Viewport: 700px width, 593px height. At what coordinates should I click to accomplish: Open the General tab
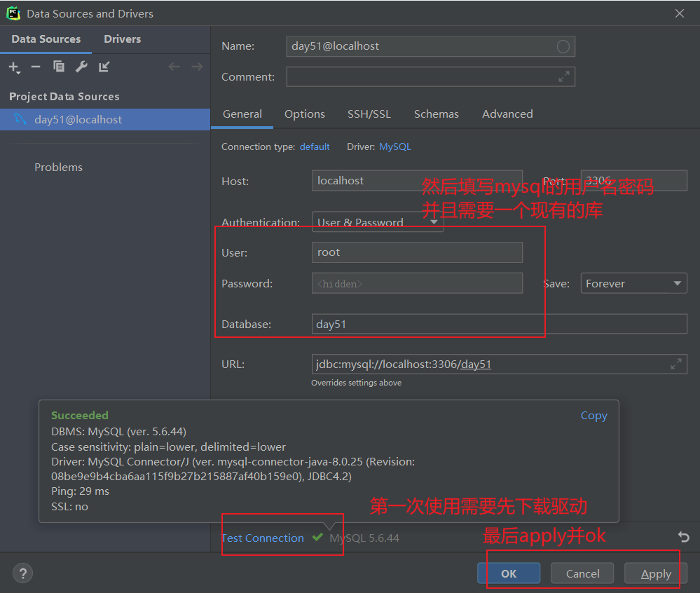(242, 114)
